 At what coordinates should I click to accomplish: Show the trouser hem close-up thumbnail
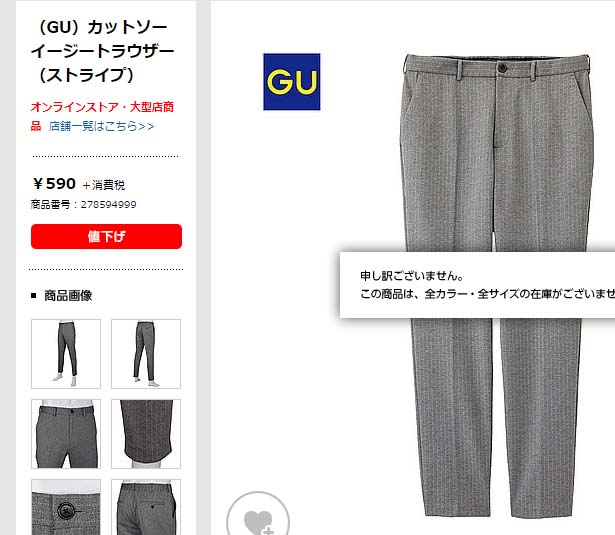tap(146, 434)
